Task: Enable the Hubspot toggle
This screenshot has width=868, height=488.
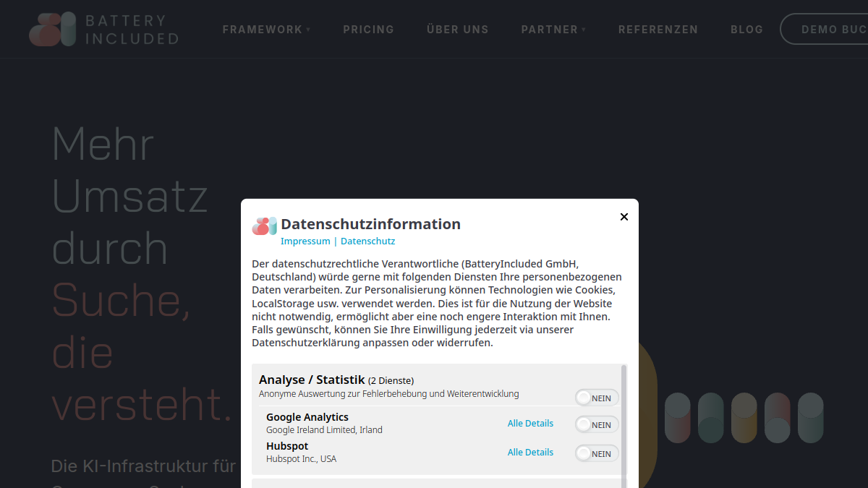Action: [597, 453]
